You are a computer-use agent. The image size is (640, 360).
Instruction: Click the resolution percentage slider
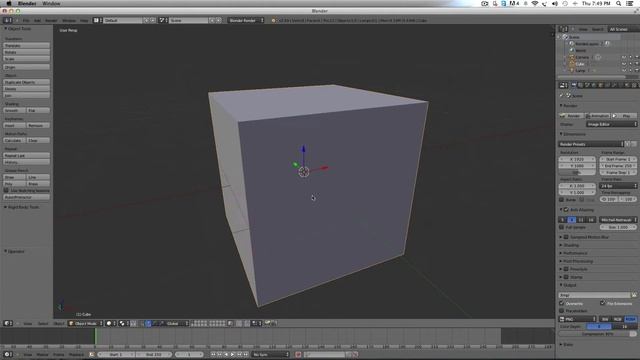[x=577, y=172]
